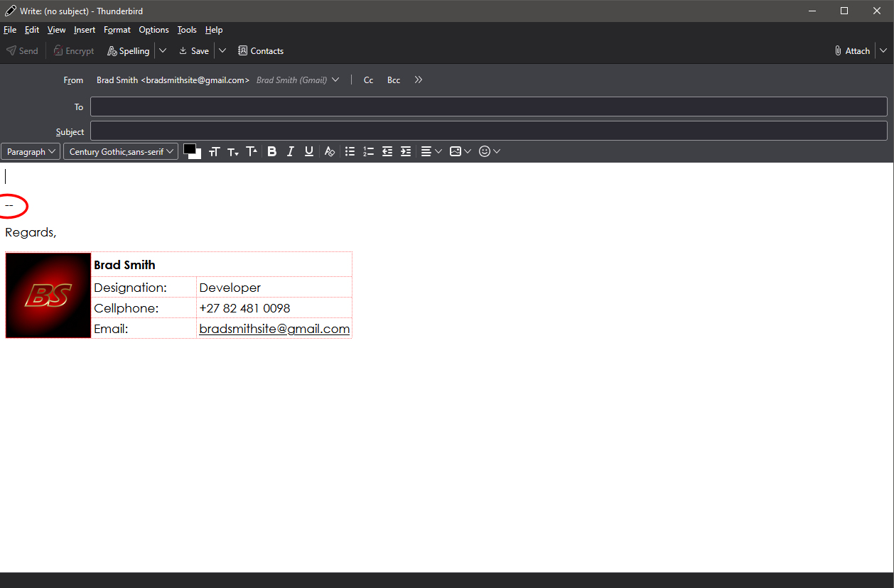This screenshot has height=588, width=894.
Task: Expand the text alignment dropdown
Action: coord(431,151)
